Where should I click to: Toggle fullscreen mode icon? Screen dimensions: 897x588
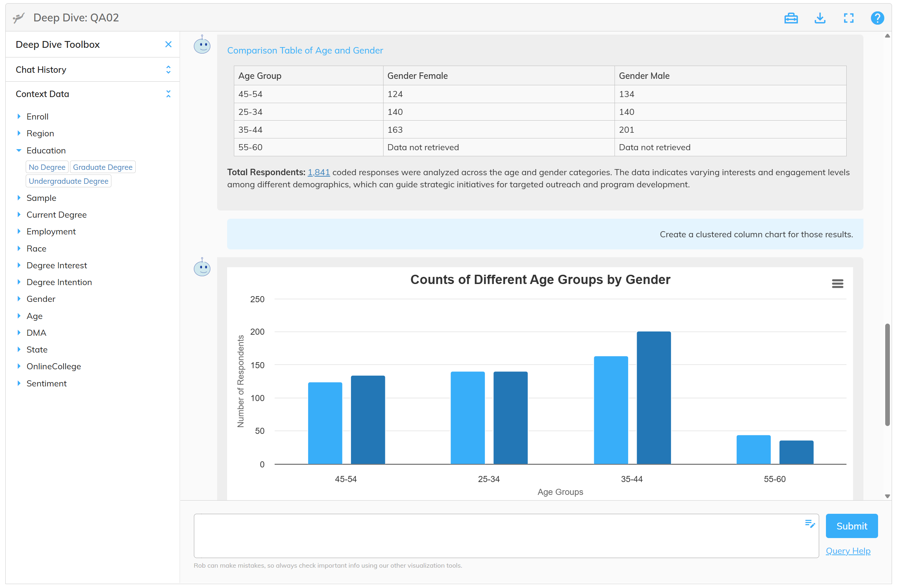[x=848, y=18]
